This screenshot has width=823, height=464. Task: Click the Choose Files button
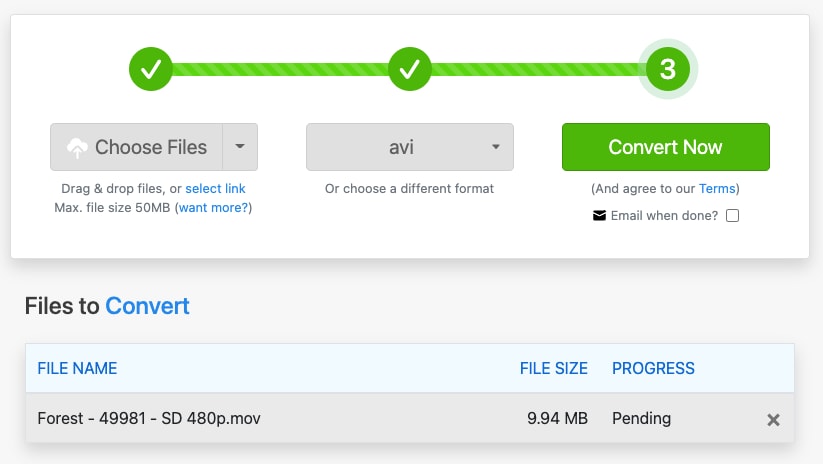tap(136, 147)
